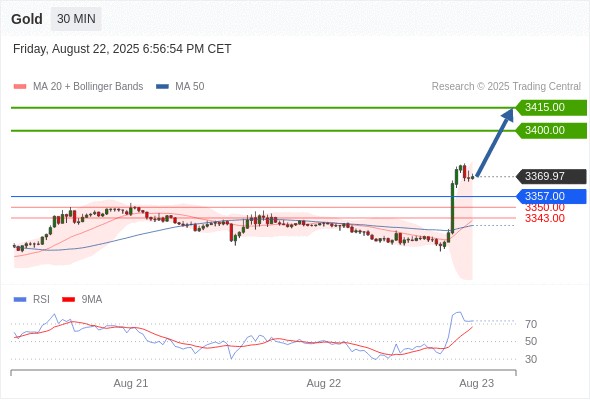Click the blue RSI legend swatch
This screenshot has width=590, height=400.
point(20,300)
